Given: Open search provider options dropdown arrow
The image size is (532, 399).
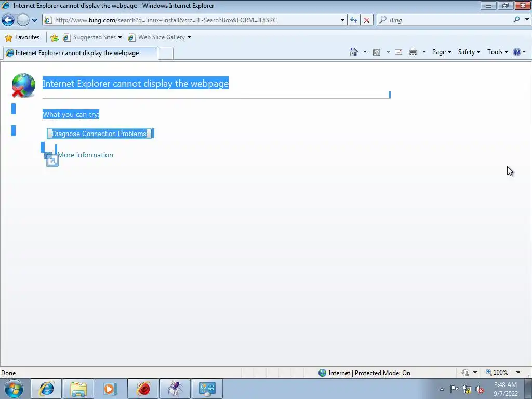Looking at the screenshot, I should (x=527, y=20).
